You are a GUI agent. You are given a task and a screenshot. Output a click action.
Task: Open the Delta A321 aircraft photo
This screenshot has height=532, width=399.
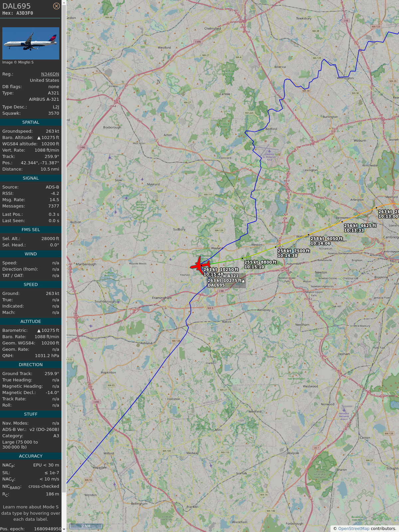pyautogui.click(x=31, y=43)
